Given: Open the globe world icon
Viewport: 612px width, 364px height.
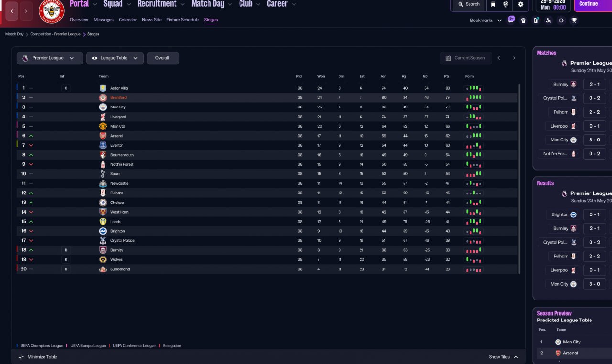Looking at the screenshot, I should pos(506,4).
